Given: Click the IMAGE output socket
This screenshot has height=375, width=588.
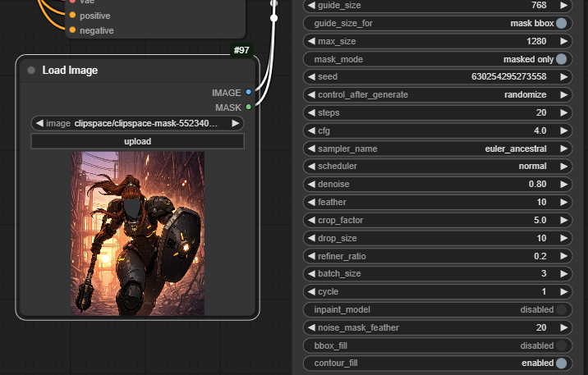Looking at the screenshot, I should pos(248,92).
